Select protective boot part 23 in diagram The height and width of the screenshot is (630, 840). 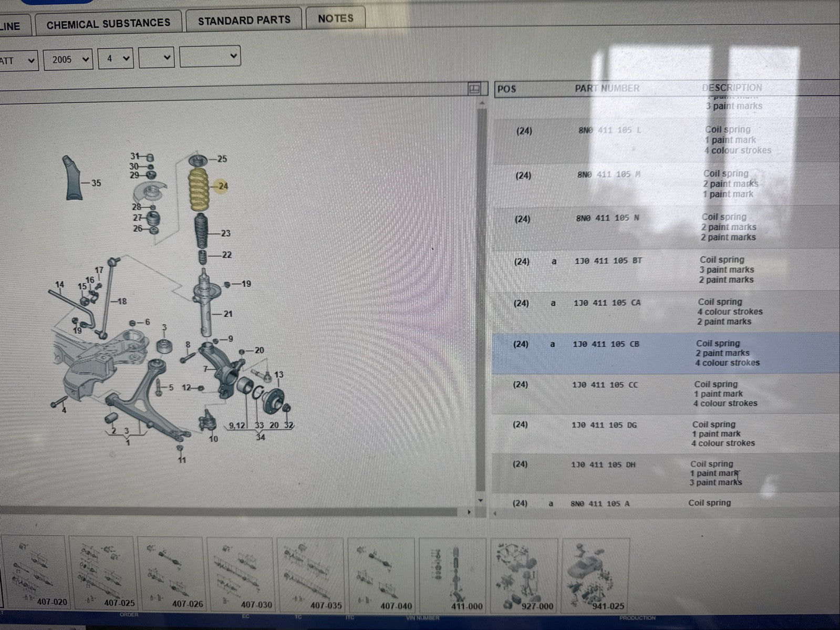click(202, 232)
